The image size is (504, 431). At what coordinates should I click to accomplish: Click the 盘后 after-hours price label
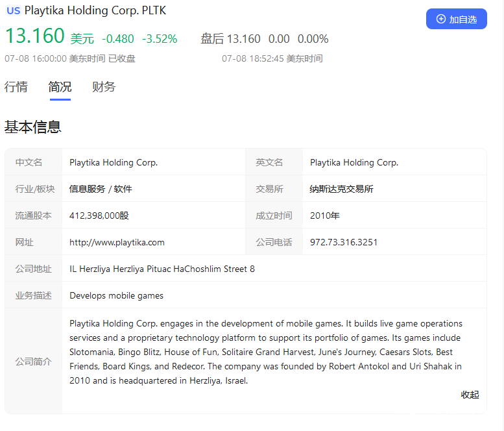tap(211, 39)
